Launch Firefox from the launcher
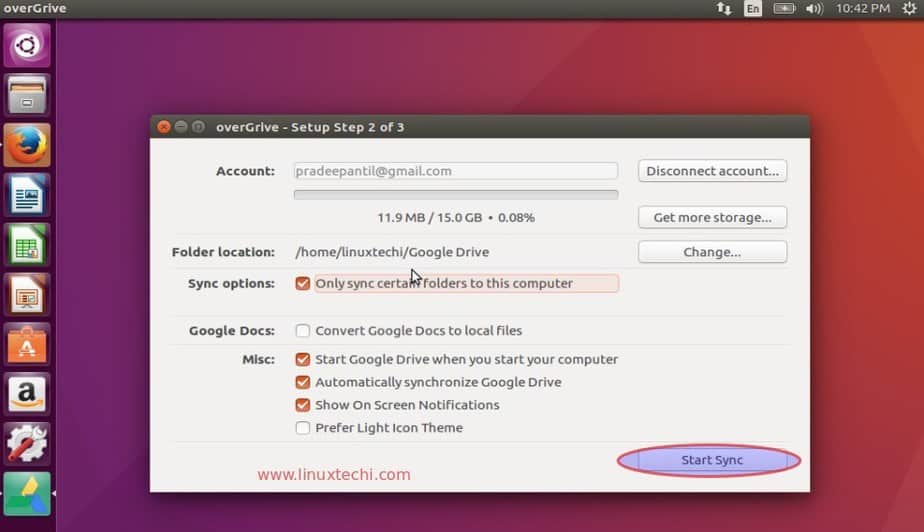 27,145
